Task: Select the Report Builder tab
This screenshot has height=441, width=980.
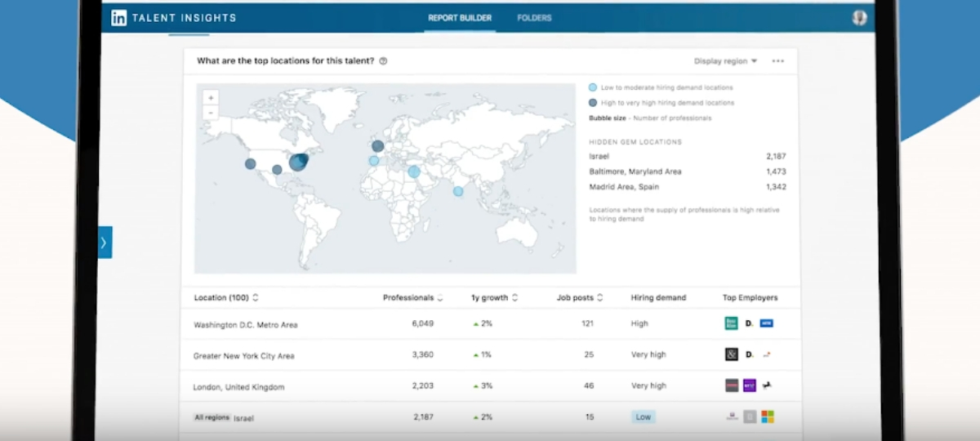Action: (459, 18)
